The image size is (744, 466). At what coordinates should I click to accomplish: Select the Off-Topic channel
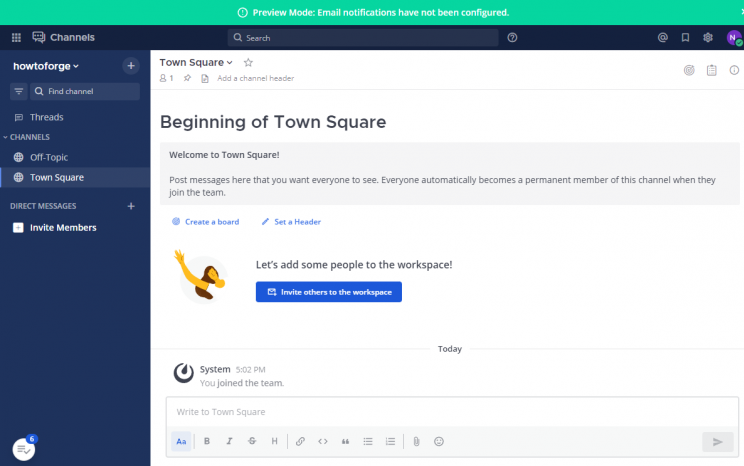point(75,157)
